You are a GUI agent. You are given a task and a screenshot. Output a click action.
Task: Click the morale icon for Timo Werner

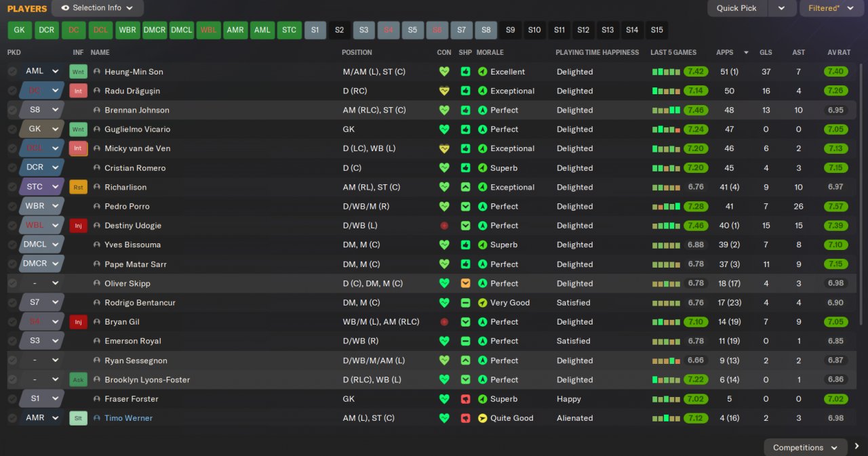pyautogui.click(x=483, y=418)
